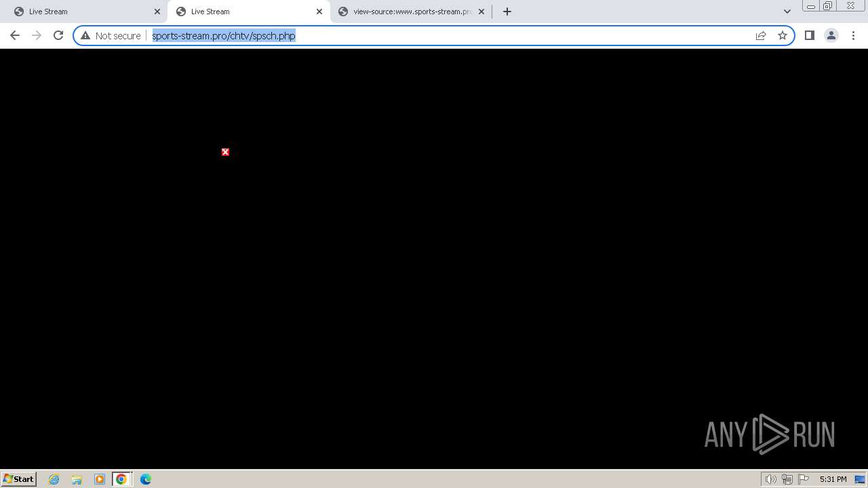The image size is (868, 488).
Task: Restore down the Chrome window
Action: coord(828,6)
